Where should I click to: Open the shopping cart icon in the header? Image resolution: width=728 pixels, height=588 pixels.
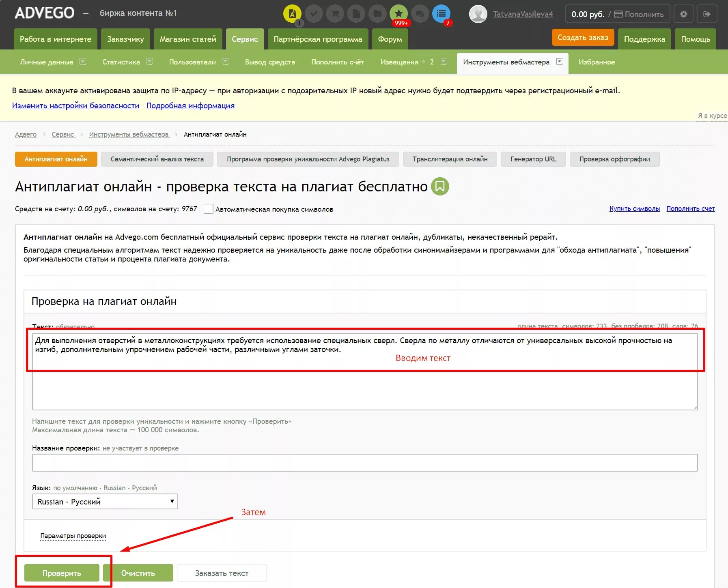[335, 14]
